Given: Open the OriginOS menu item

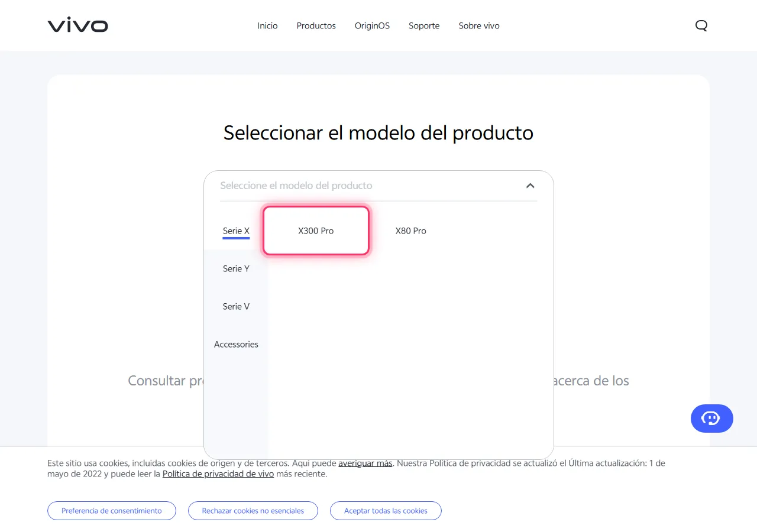Looking at the screenshot, I should point(372,25).
